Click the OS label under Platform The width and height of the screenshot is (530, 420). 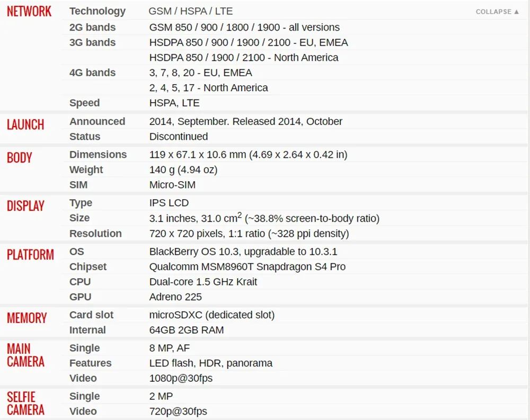[77, 252]
